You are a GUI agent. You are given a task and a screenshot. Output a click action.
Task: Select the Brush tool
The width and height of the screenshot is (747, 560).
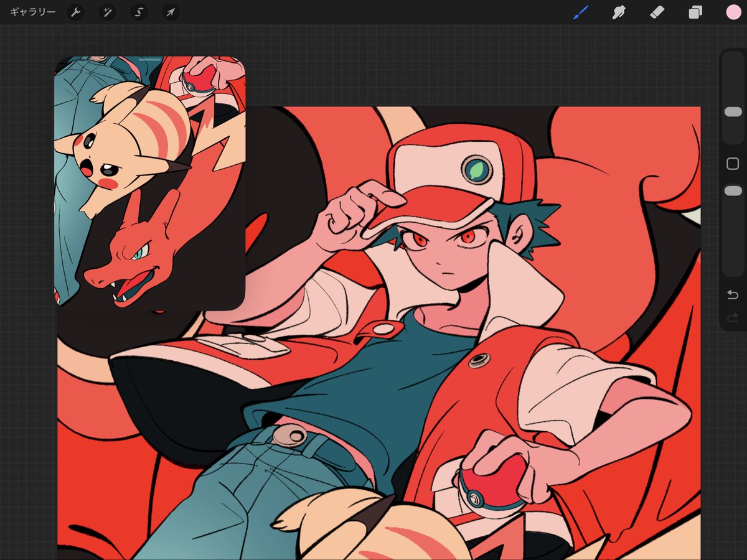(x=581, y=12)
